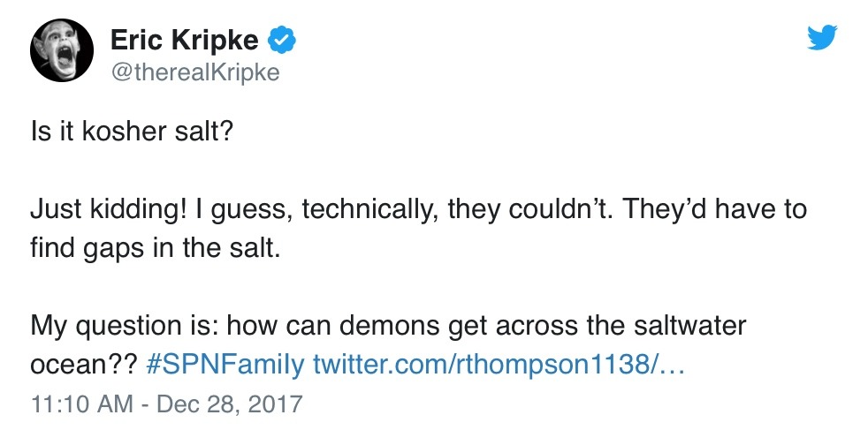Screen dimensions: 868x430
Task: Click the "find gaps in the salt" line
Action: [155, 248]
